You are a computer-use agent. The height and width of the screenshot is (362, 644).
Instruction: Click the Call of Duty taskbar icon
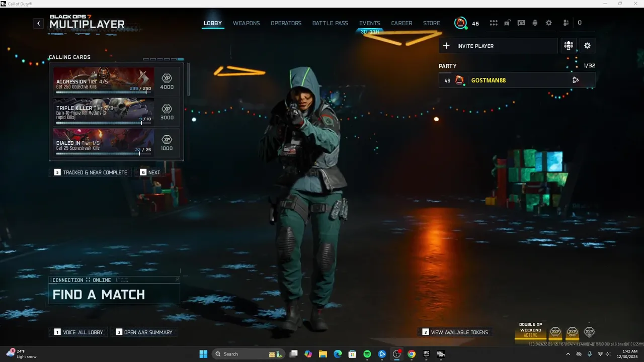click(x=441, y=354)
